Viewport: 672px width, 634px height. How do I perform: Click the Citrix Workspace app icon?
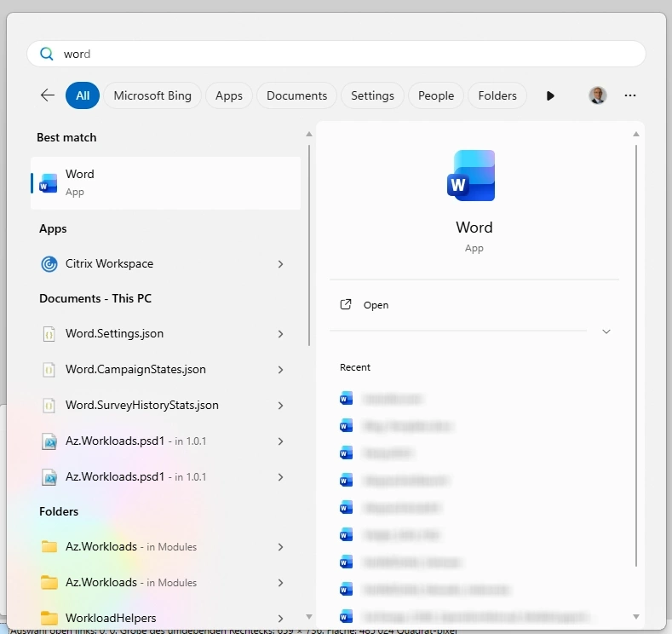(49, 264)
